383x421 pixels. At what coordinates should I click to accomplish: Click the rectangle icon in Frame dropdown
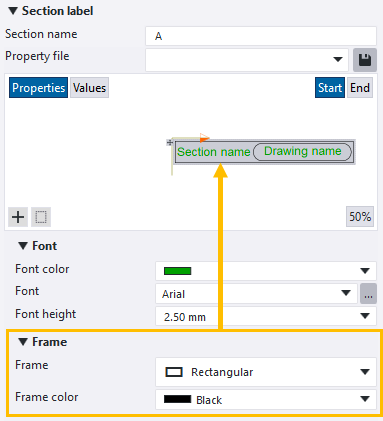[x=174, y=372]
